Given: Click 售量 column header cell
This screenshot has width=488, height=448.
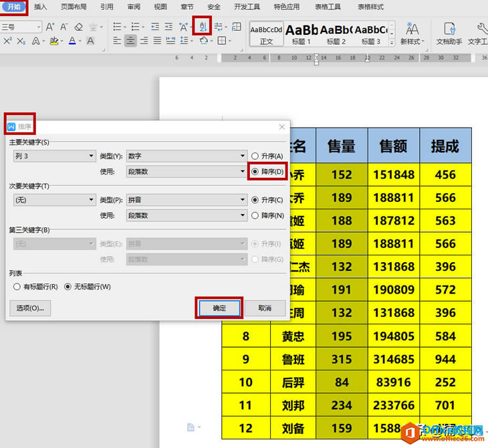Looking at the screenshot, I should 342,145.
